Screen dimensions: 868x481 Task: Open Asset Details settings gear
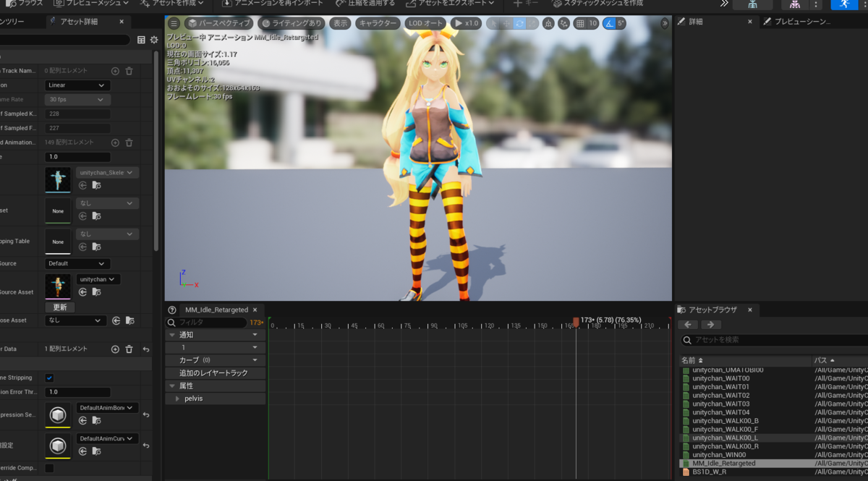(x=154, y=40)
